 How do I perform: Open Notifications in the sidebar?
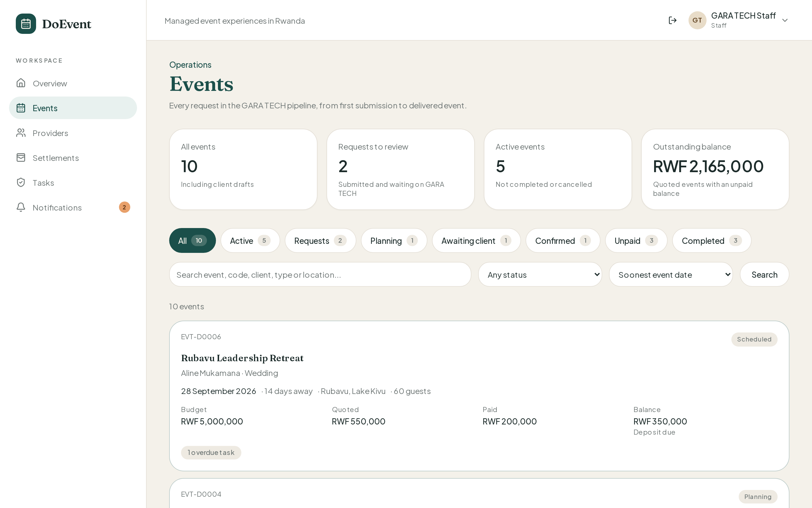pyautogui.click(x=73, y=207)
